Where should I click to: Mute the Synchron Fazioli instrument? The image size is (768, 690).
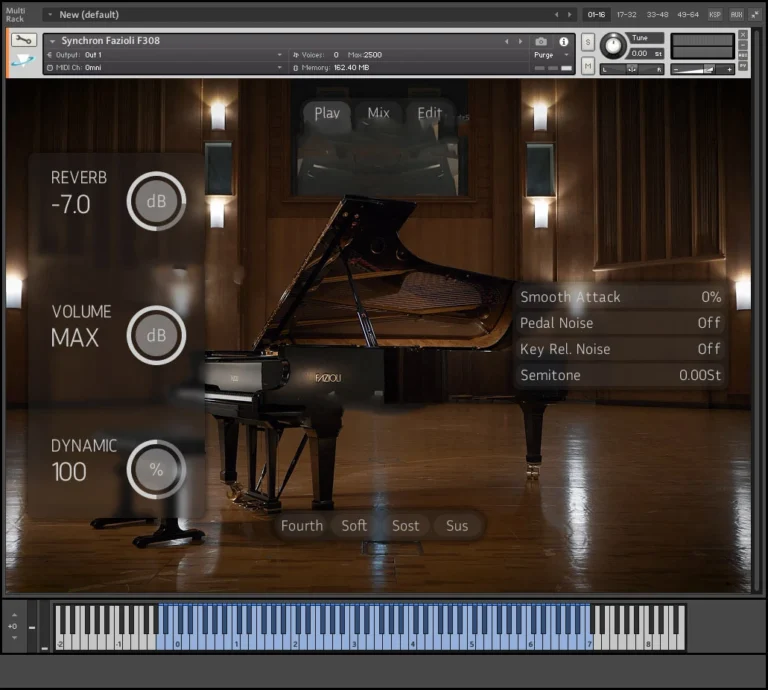588,66
